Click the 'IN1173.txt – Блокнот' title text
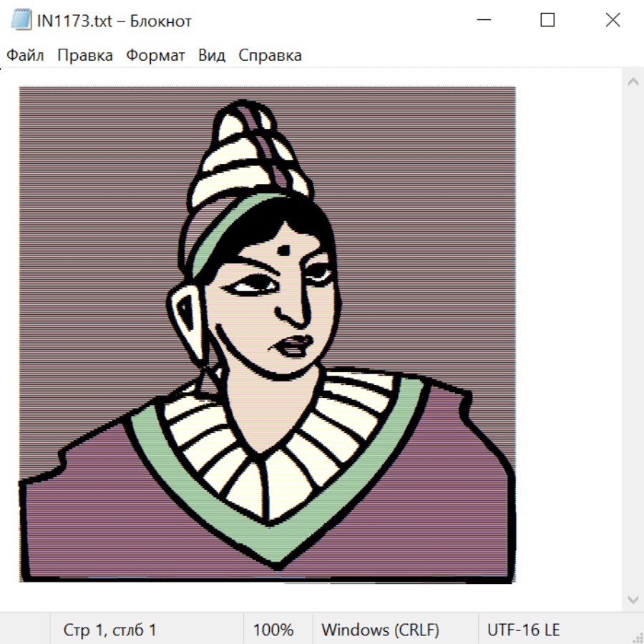The width and height of the screenshot is (644, 644). click(114, 21)
